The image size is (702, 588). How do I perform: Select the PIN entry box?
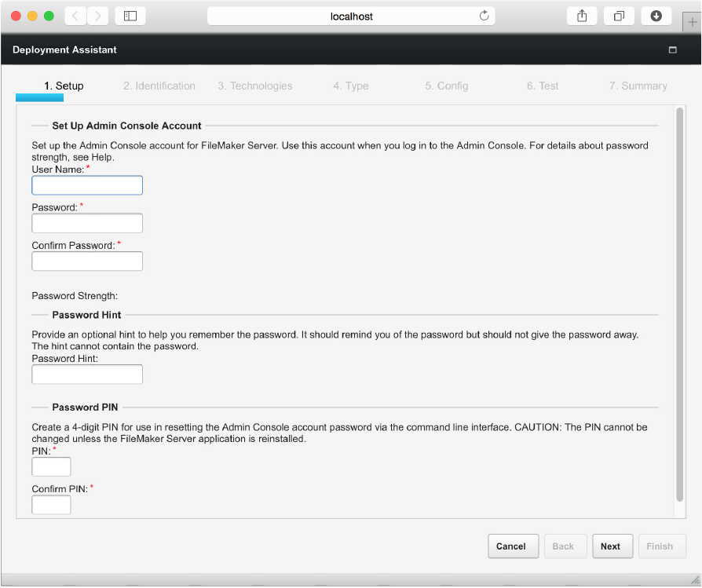point(51,466)
